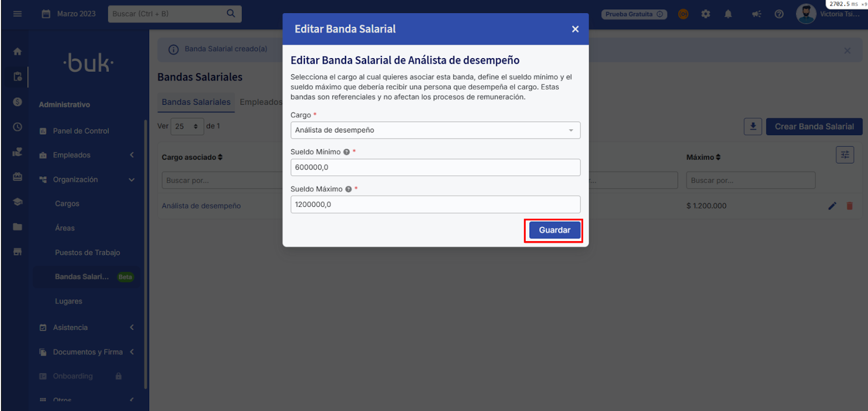Click the Crear Banda Salarial button

click(x=814, y=127)
